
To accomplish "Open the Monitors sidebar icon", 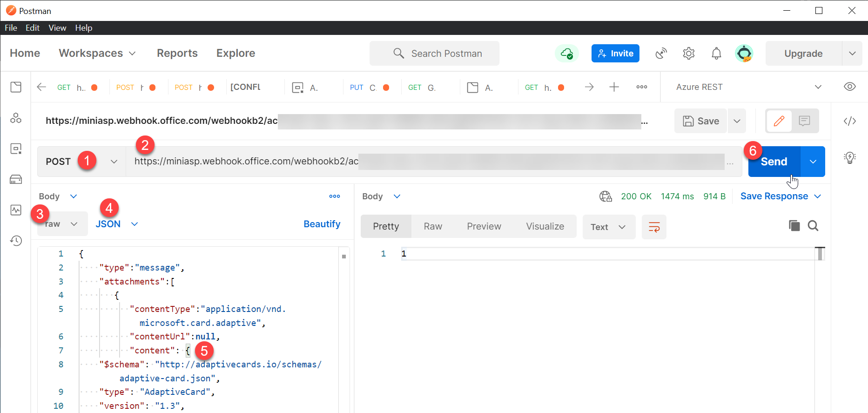I will (16, 210).
